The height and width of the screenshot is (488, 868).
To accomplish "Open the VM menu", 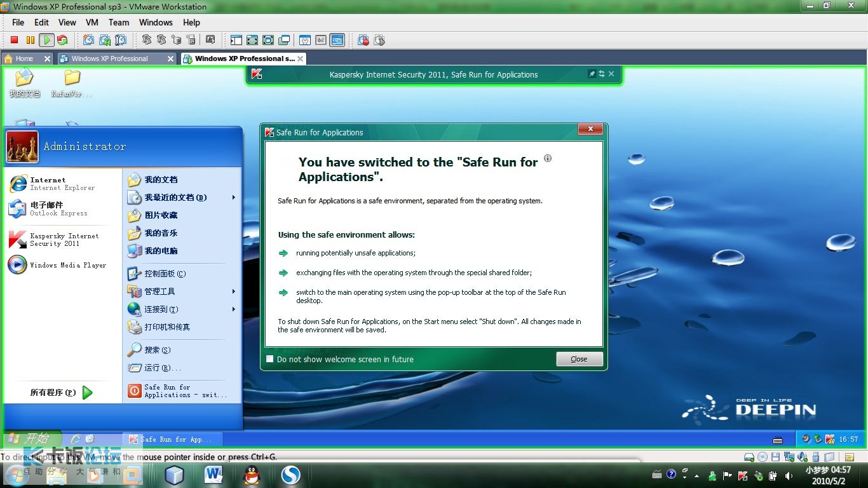I will [x=92, y=22].
